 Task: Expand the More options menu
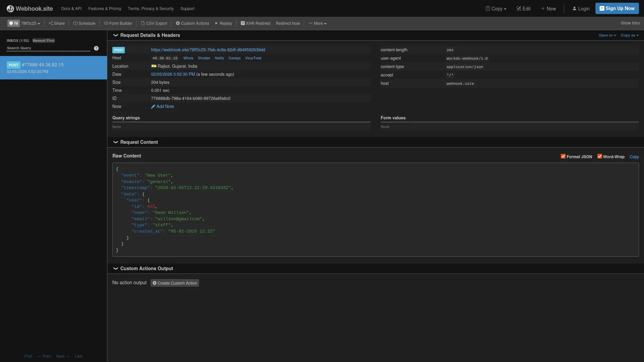[317, 23]
